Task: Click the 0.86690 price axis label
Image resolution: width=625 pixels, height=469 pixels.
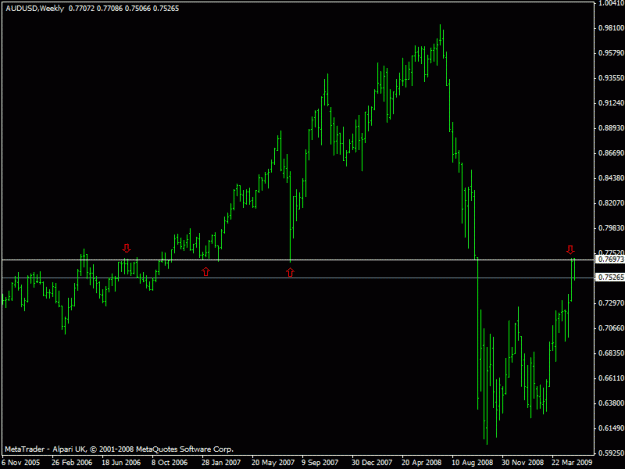Action: point(611,153)
